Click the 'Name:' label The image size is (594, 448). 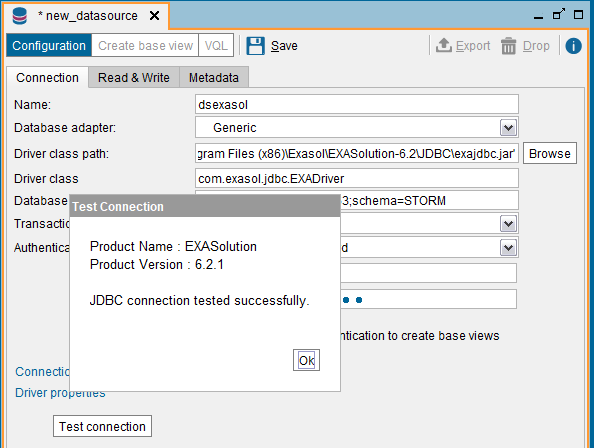tap(32, 105)
